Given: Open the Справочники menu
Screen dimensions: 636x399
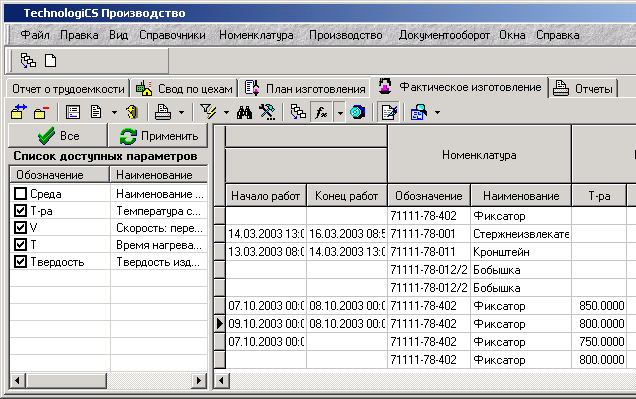Looking at the screenshot, I should [172, 35].
